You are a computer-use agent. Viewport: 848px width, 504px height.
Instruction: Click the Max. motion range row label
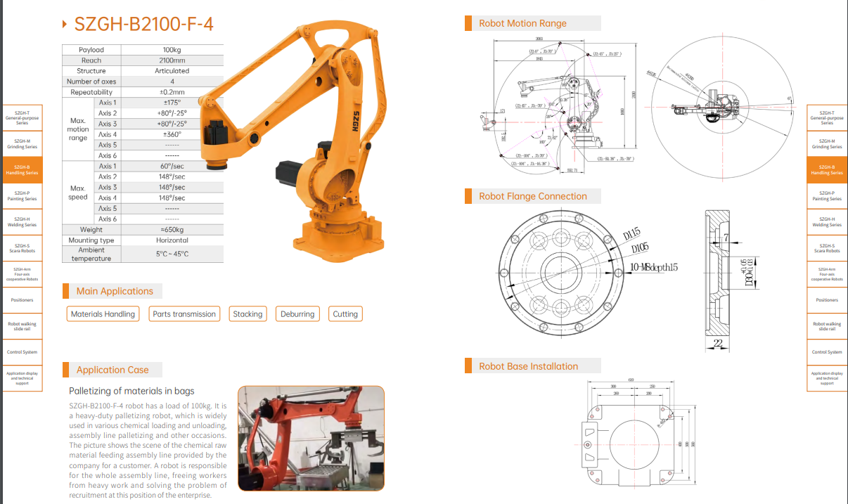pyautogui.click(x=78, y=129)
